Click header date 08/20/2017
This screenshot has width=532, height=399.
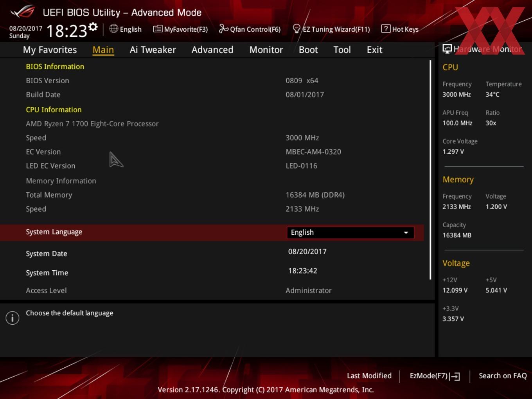(x=26, y=29)
